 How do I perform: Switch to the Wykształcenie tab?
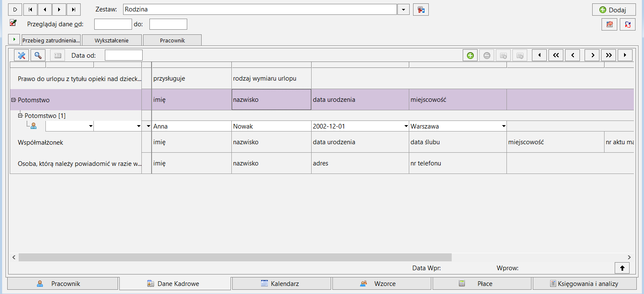tap(112, 40)
